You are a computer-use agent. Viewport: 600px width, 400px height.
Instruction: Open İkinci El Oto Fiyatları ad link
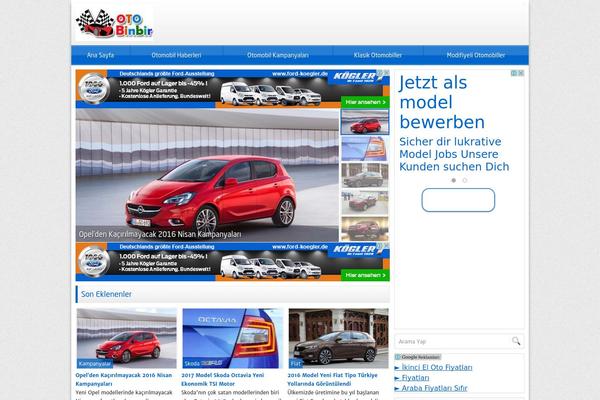tap(437, 367)
